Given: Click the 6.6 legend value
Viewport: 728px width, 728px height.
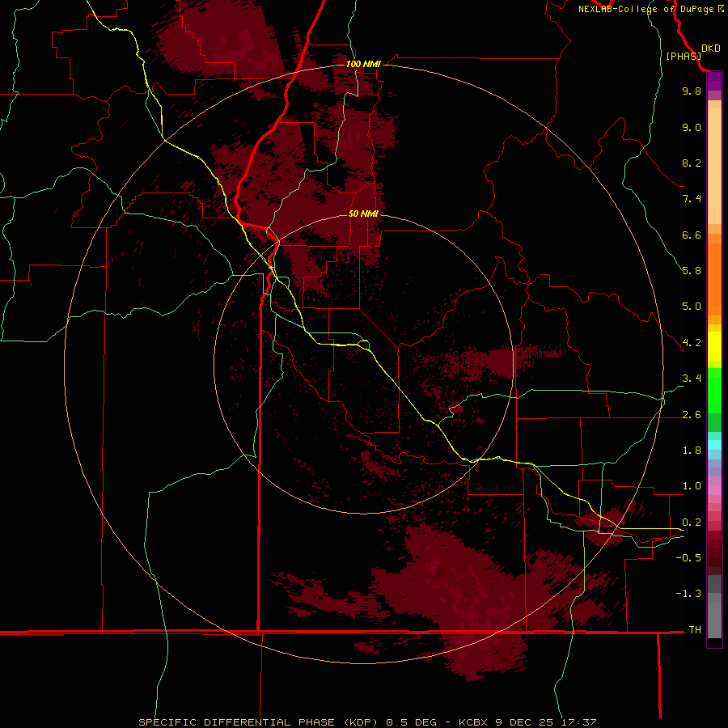Looking at the screenshot, I should pyautogui.click(x=692, y=235).
